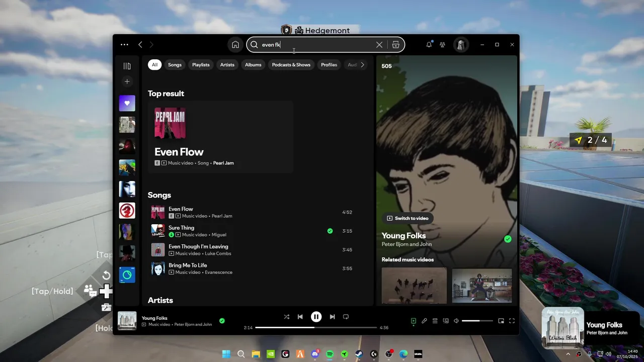Viewport: 644px width, 362px height.
Task: Open Pearl Jam link in top result
Action: tap(223, 163)
